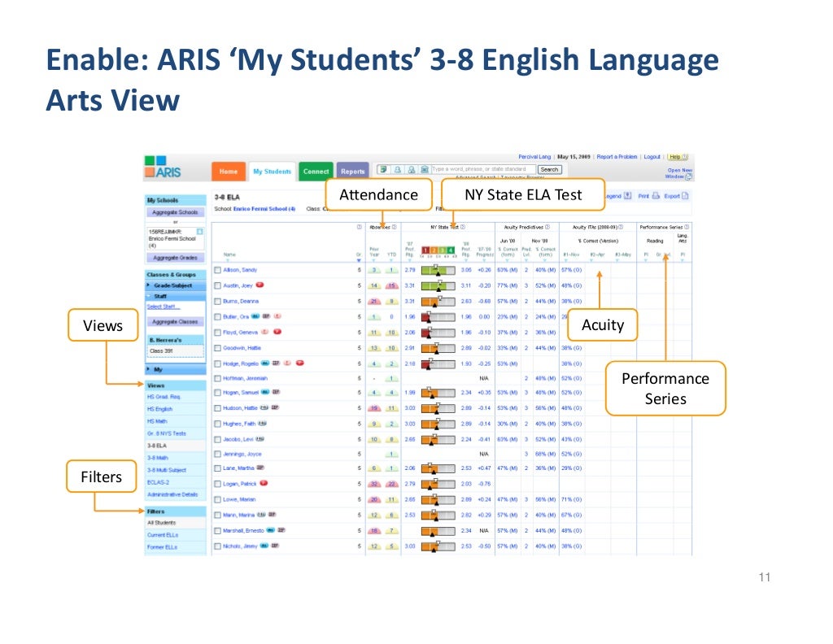
Task: Click info icon beside Acuity Predictives header
Action: tap(547, 227)
